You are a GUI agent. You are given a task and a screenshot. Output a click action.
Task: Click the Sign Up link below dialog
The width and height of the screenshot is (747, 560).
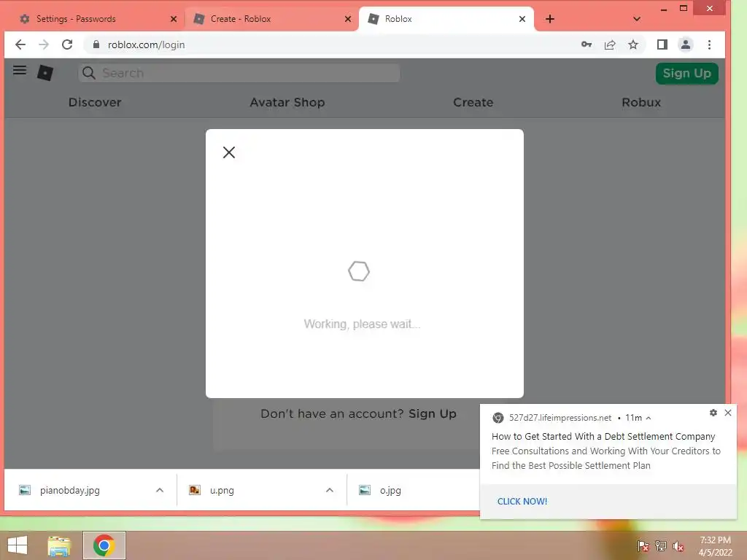pos(433,414)
